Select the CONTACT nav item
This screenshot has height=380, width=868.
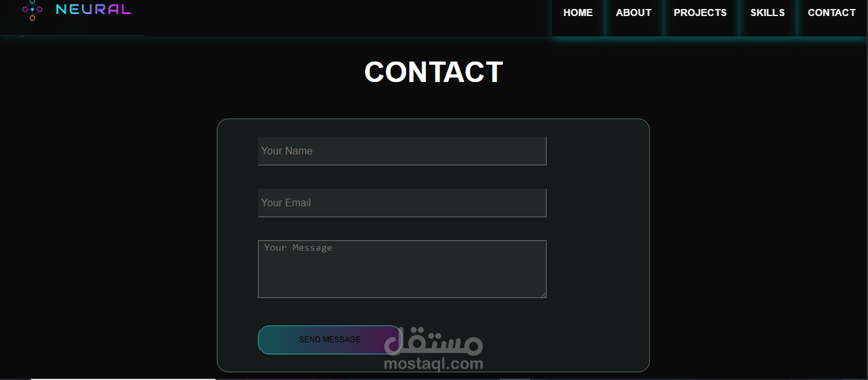pyautogui.click(x=831, y=13)
